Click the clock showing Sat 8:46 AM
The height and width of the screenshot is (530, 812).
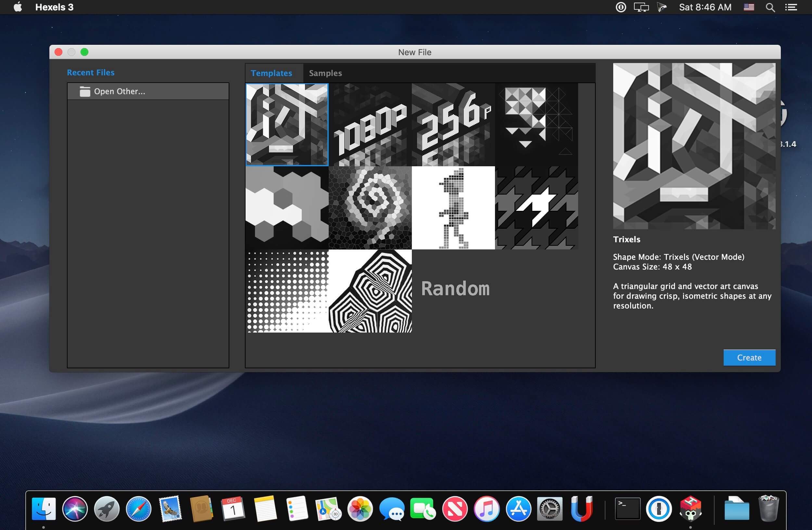705,7
